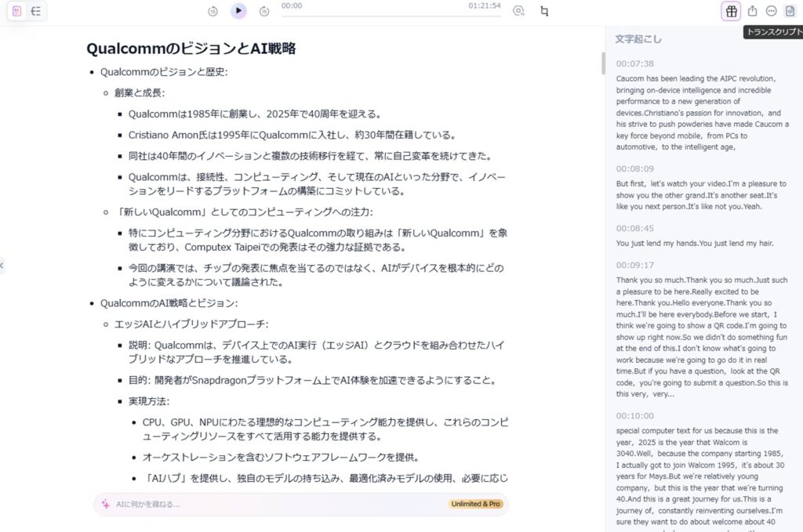Image resolution: width=803 pixels, height=532 pixels.
Task: Open the gift rewards icon
Action: coord(732,11)
